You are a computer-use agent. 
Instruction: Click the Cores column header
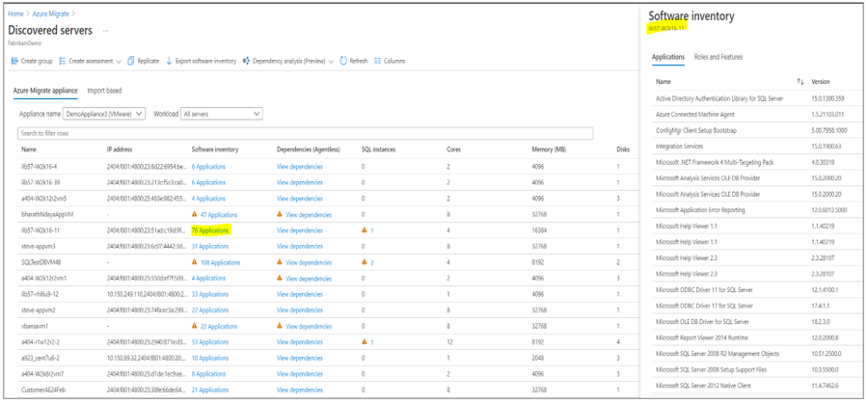(x=453, y=149)
